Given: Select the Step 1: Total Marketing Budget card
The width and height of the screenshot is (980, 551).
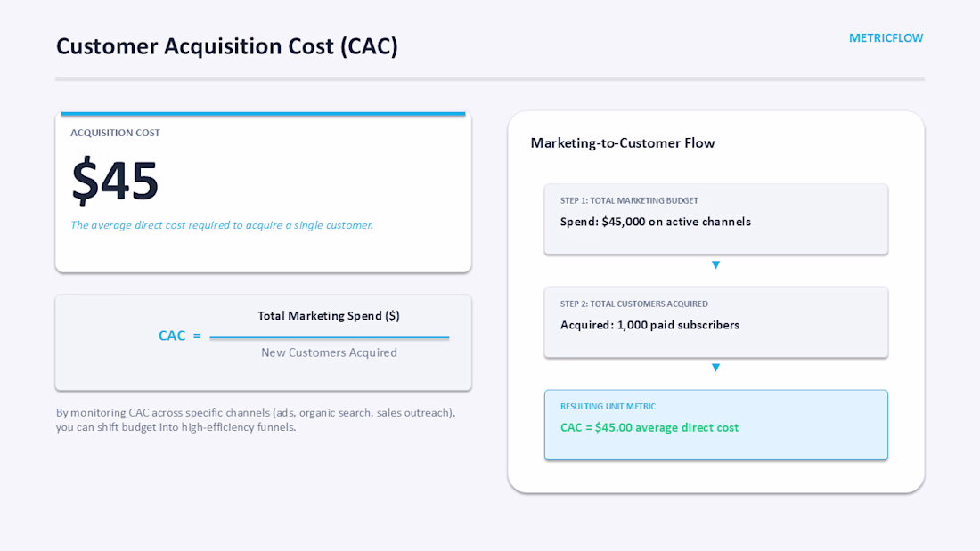Looking at the screenshot, I should click(x=715, y=219).
